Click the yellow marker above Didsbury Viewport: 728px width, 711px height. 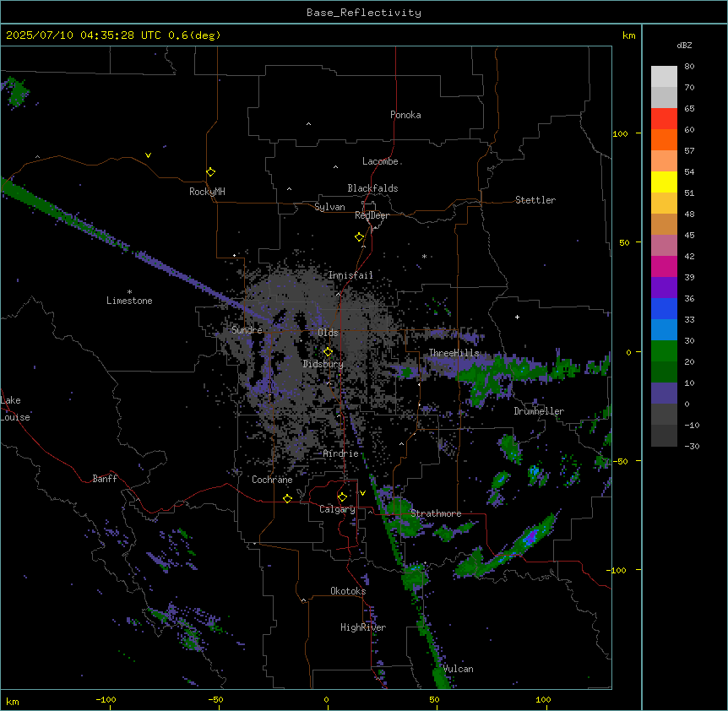[329, 351]
